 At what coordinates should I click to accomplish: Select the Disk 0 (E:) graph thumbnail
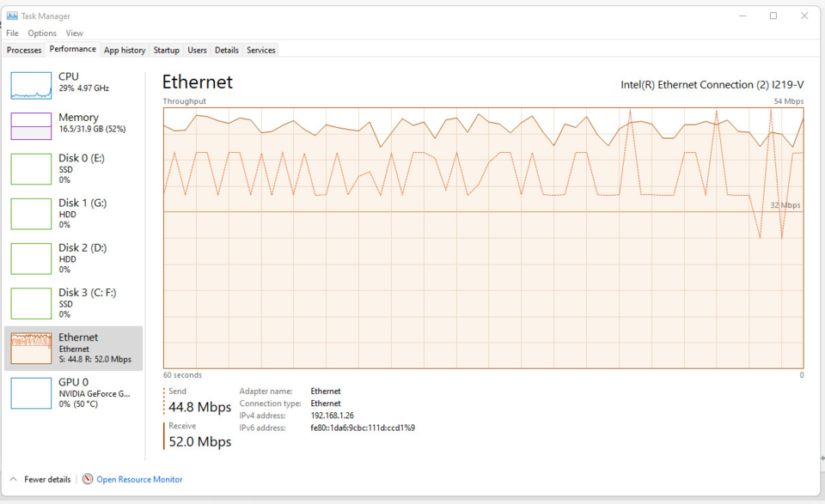tap(31, 168)
